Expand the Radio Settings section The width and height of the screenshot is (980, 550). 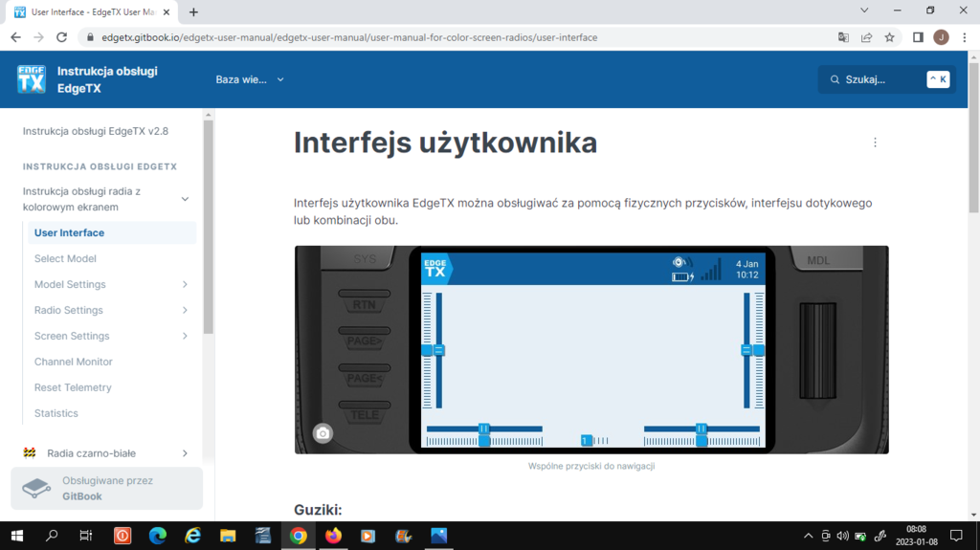tap(185, 310)
